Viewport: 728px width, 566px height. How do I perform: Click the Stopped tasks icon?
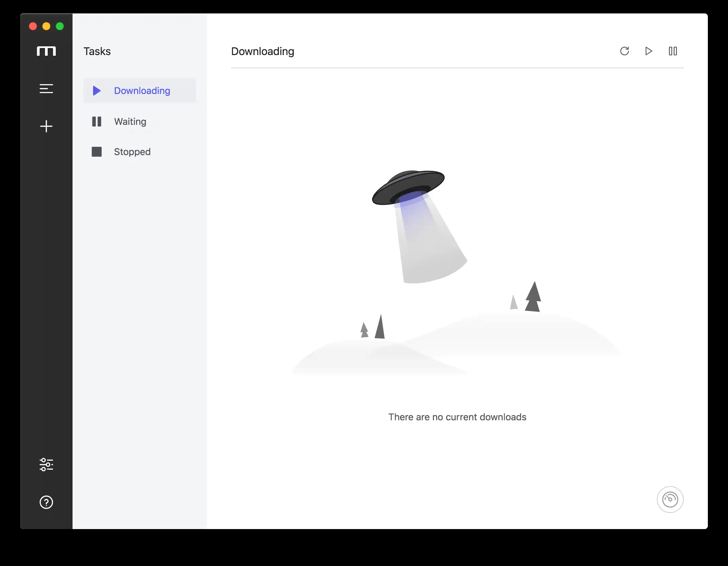pyautogui.click(x=97, y=152)
